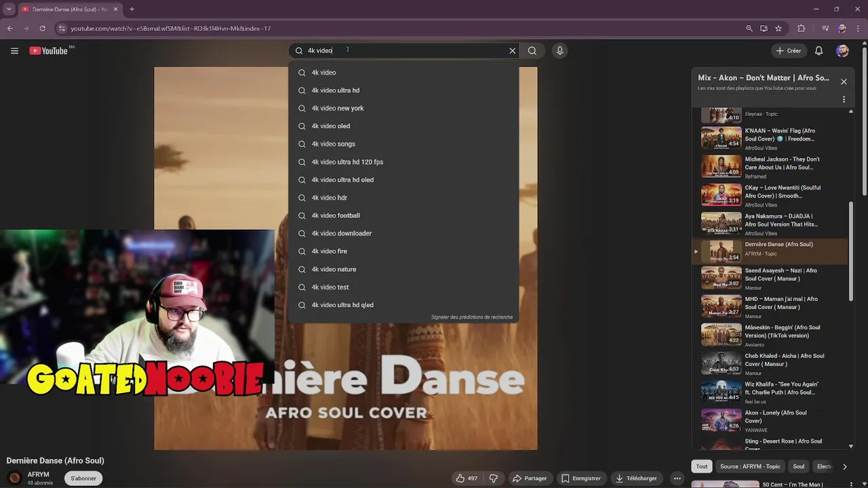Screen dimensions: 868x488
Task: Select suggestion "4k video ultra hd"
Action: click(x=403, y=90)
